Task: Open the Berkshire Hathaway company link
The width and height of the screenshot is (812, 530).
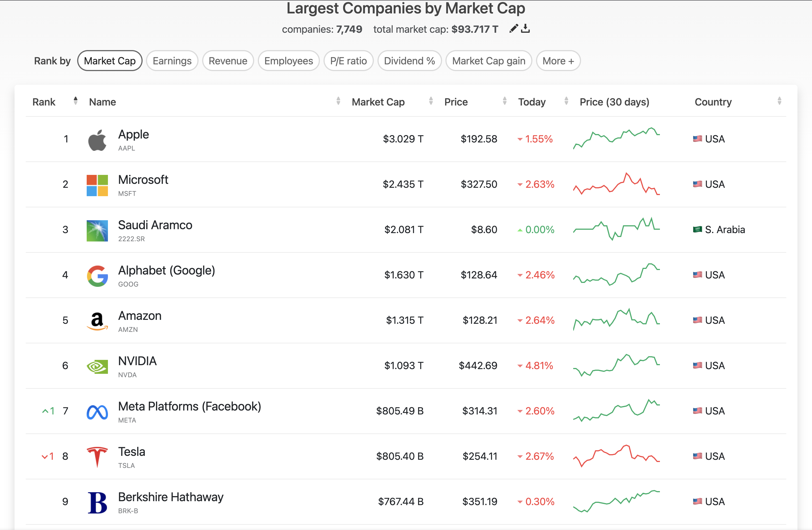Action: pos(171,497)
